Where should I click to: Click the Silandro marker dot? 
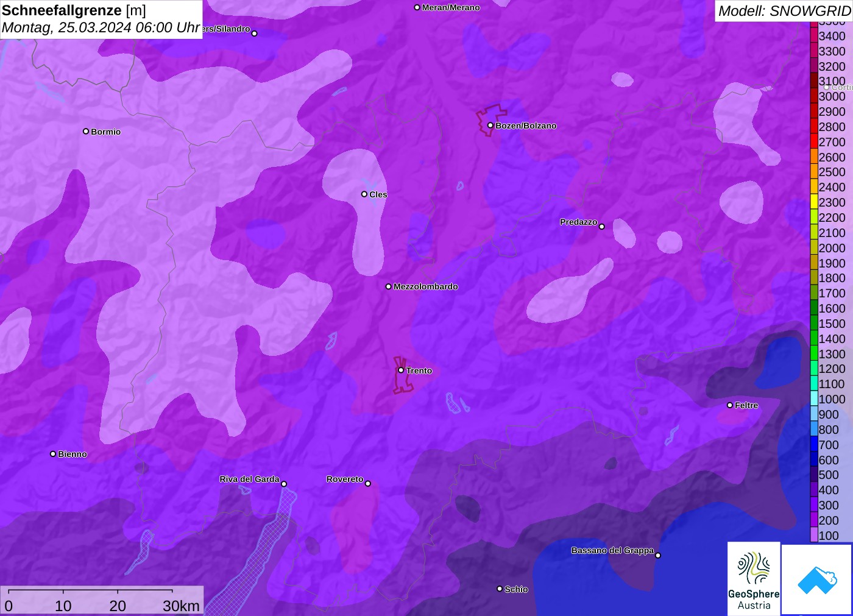(x=255, y=34)
